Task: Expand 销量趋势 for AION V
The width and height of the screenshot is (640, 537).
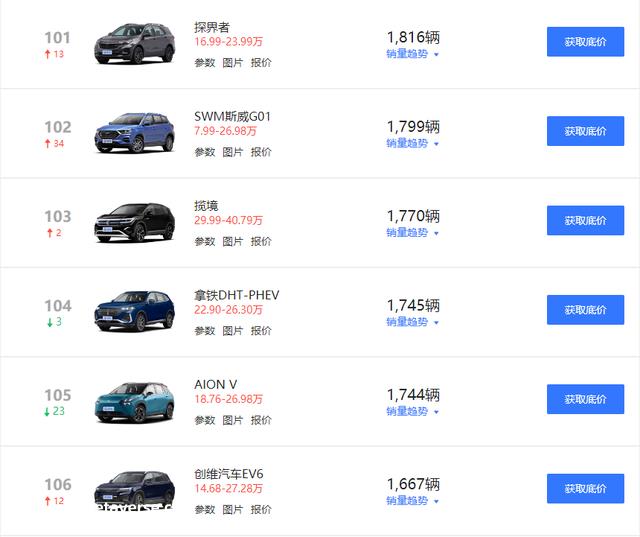Action: point(412,411)
